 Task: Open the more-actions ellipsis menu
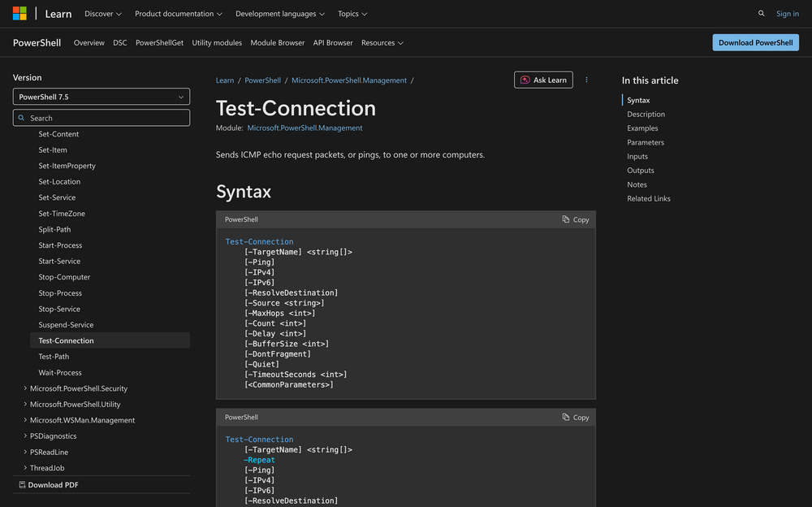(x=586, y=80)
